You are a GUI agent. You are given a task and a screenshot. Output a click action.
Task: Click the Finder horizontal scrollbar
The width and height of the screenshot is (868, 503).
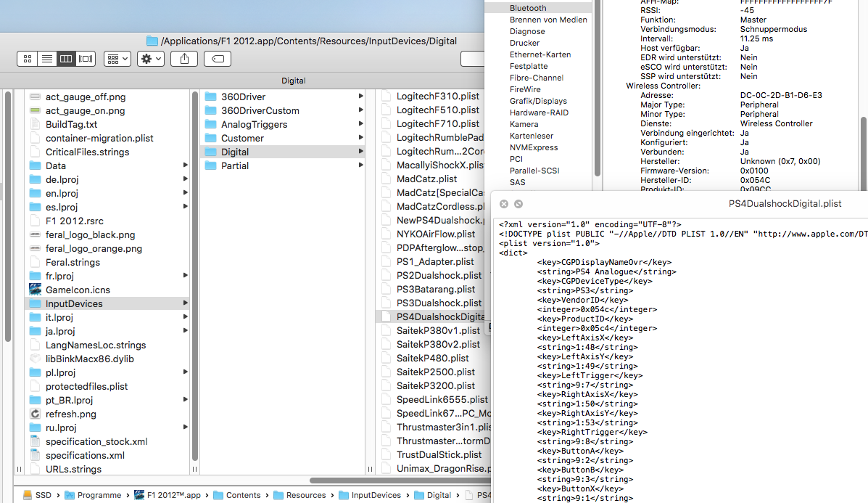coord(400,480)
